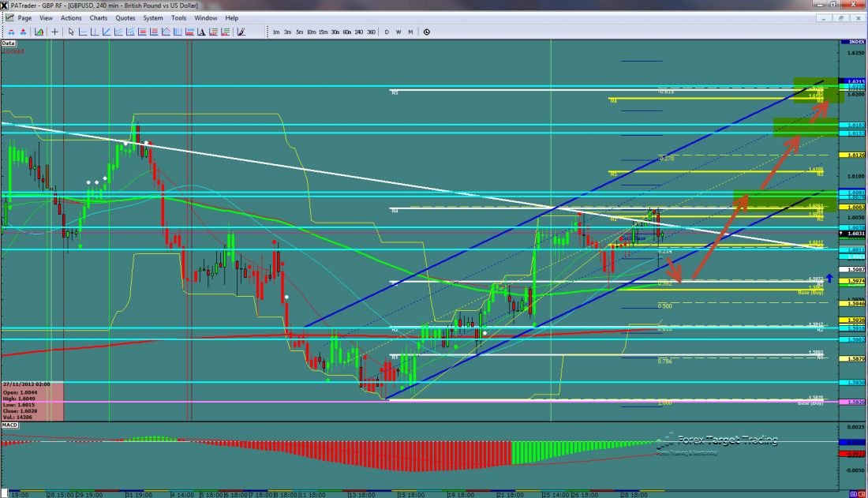Open the Page menu
This screenshot has height=498, width=868.
[24, 17]
